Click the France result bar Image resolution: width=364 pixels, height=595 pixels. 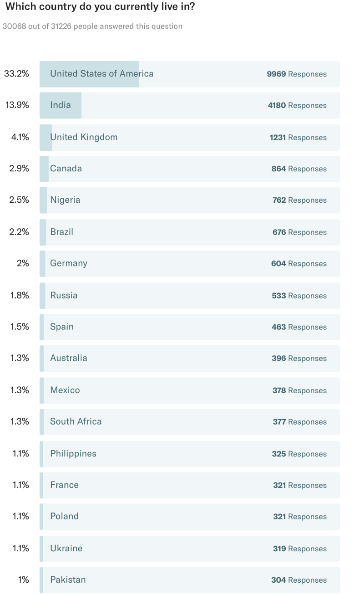(190, 485)
